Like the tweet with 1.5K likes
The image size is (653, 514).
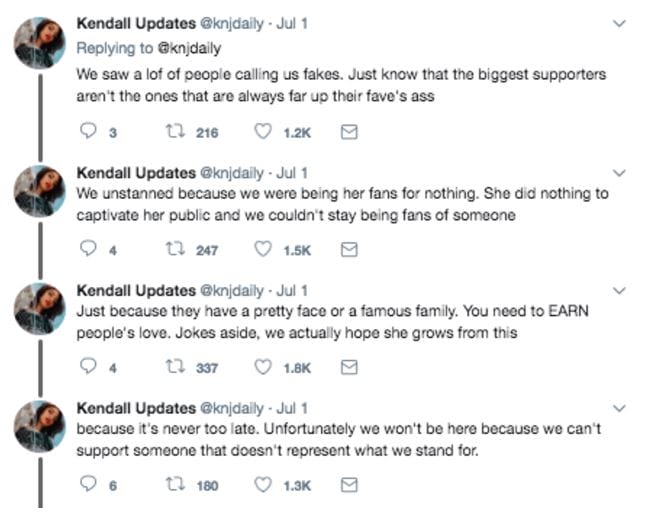point(265,250)
